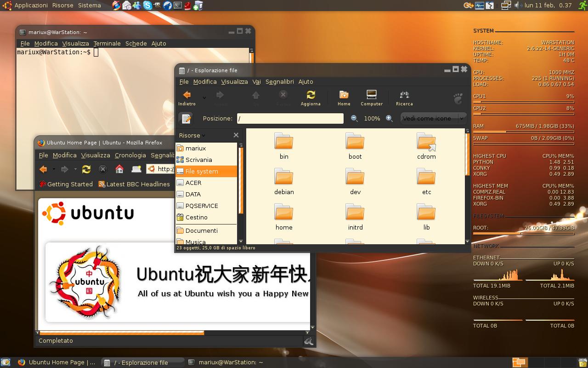Open the Terminale menu in terminal window
Screen dimensions: 588x368
pos(107,43)
